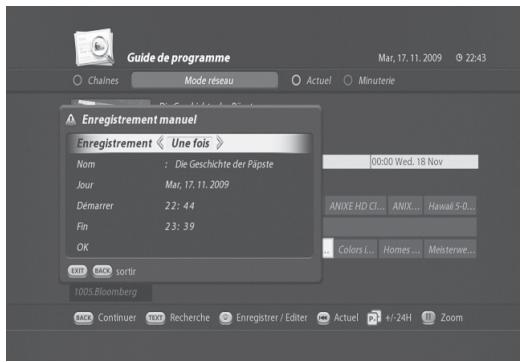Click the header date Mar, 17.11.2009
This screenshot has width=521, height=362.
tap(410, 58)
